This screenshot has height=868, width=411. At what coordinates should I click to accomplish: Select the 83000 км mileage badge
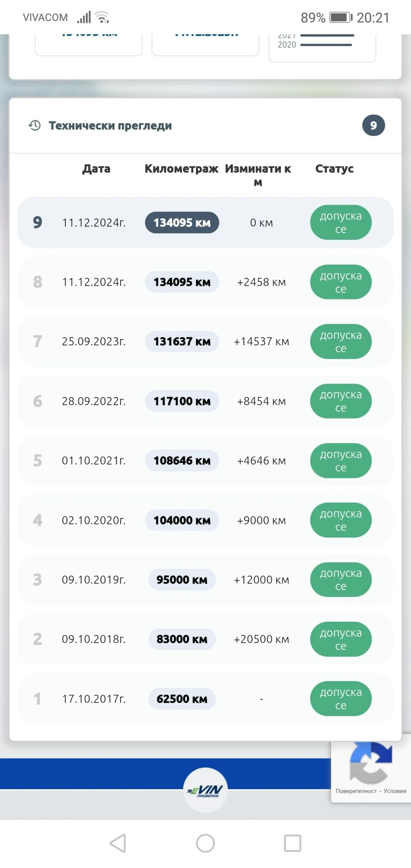[182, 639]
